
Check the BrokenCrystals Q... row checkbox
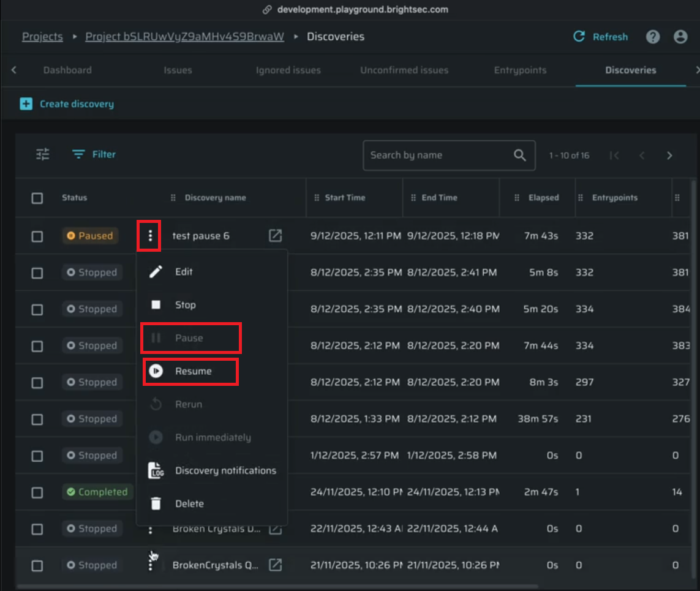point(37,565)
